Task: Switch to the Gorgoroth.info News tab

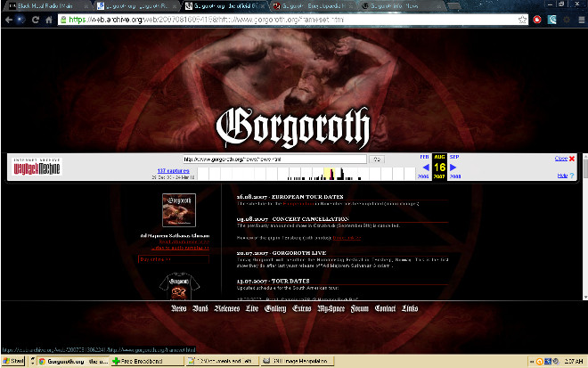Action: click(401, 5)
